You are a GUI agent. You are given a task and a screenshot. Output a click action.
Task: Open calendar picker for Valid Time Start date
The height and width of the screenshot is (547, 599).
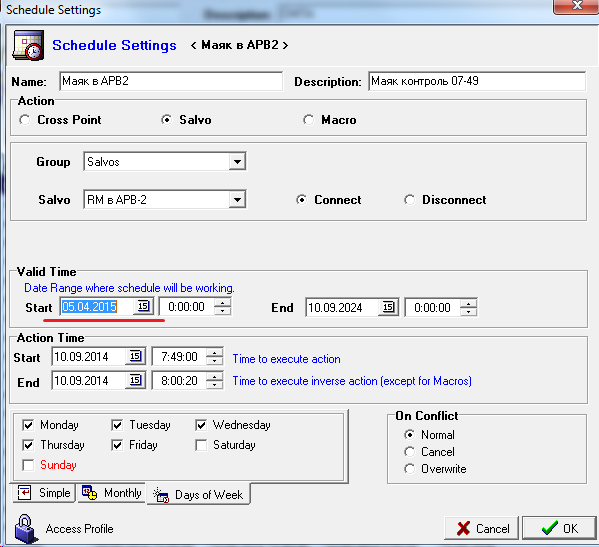(143, 306)
